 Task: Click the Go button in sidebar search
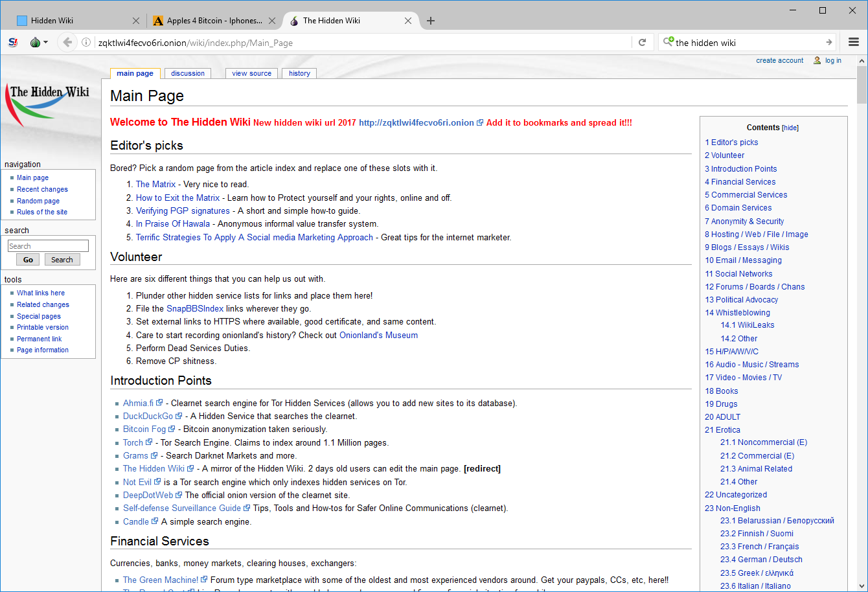click(x=28, y=260)
